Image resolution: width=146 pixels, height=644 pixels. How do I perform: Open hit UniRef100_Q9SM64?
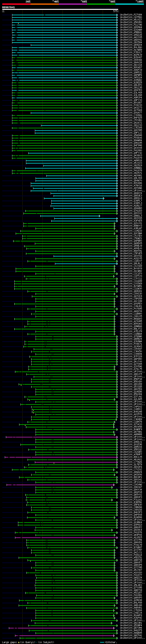pyautogui.click(x=131, y=27)
